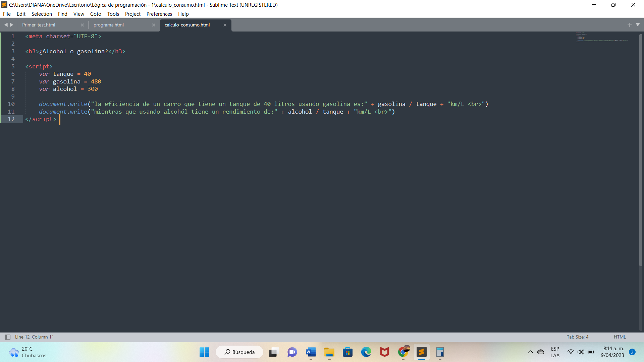Screen dimensions: 644x362
Task: Switch to programa.html tab
Action: click(x=109, y=25)
